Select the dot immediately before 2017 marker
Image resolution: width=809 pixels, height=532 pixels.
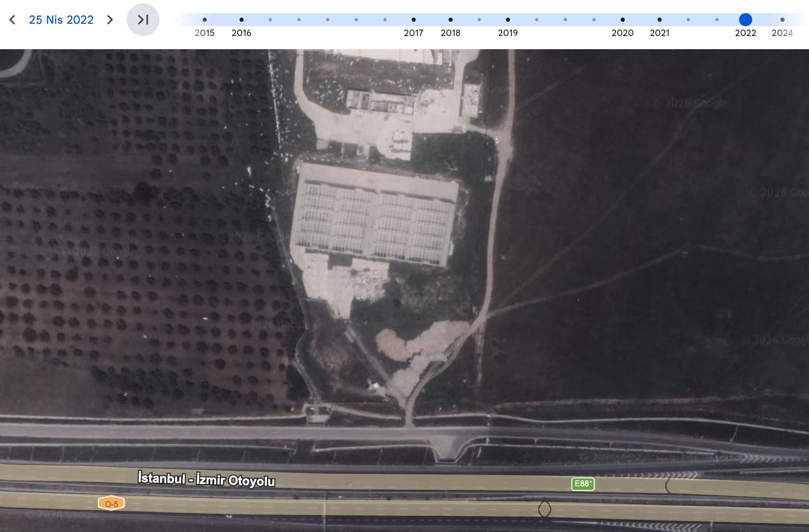tap(385, 20)
